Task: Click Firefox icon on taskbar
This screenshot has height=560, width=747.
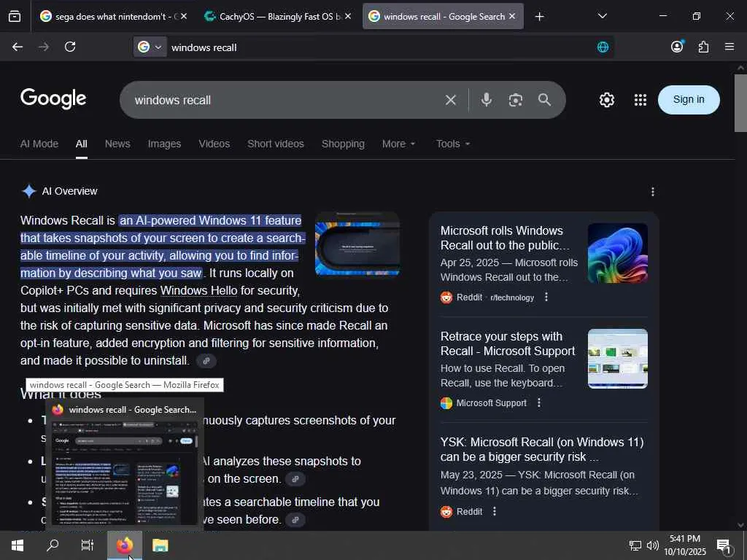Action: pos(125,545)
